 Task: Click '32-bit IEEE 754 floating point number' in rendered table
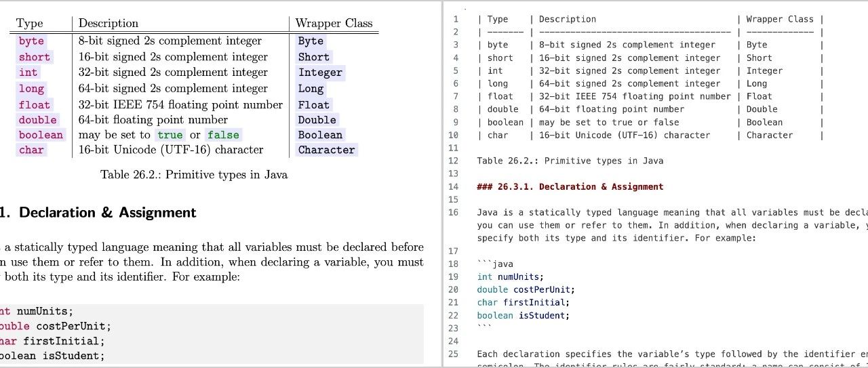180,104
